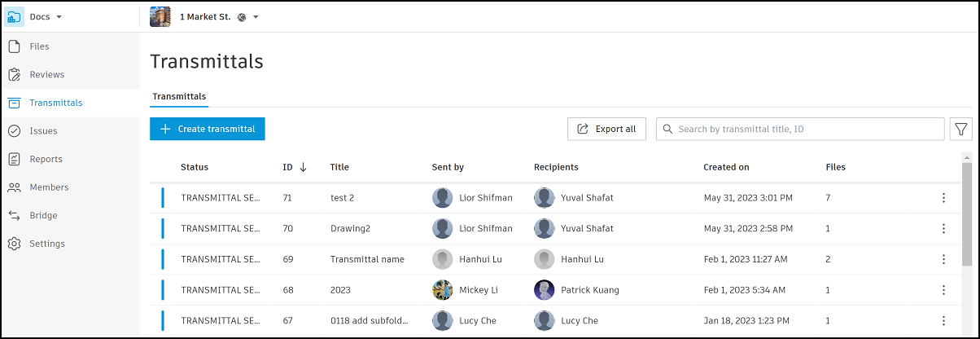Open more options for transmittal 71
This screenshot has height=339, width=980.
943,198
